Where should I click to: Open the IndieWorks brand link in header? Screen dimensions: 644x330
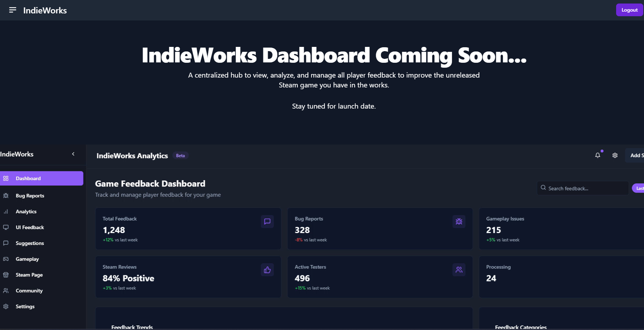(x=45, y=11)
